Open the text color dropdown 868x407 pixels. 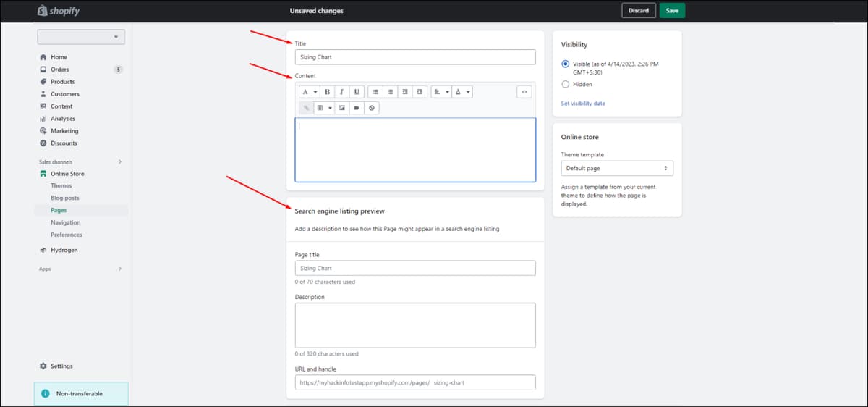[x=462, y=92]
